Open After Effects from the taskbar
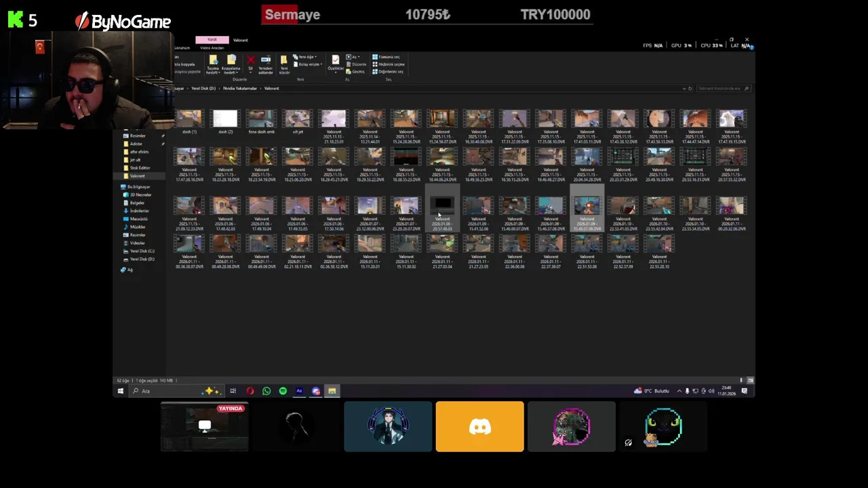 [299, 391]
